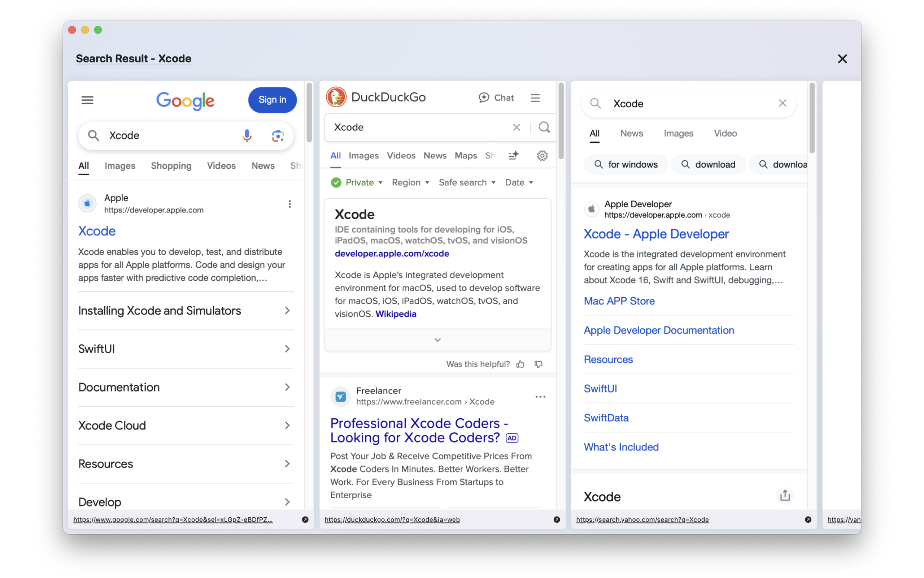Click share icon beside Yahoo Xcode card
This screenshot has width=924, height=578.
785,495
